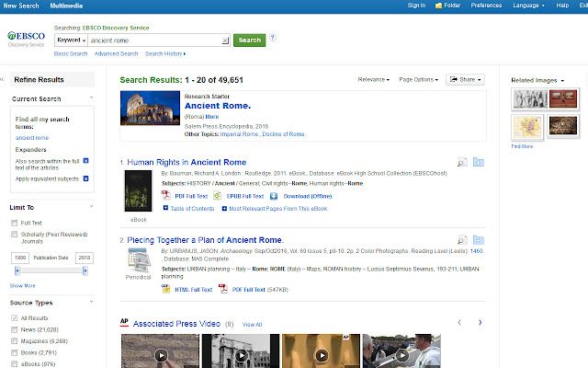Play the fourth Associated Press video

(x=402, y=355)
